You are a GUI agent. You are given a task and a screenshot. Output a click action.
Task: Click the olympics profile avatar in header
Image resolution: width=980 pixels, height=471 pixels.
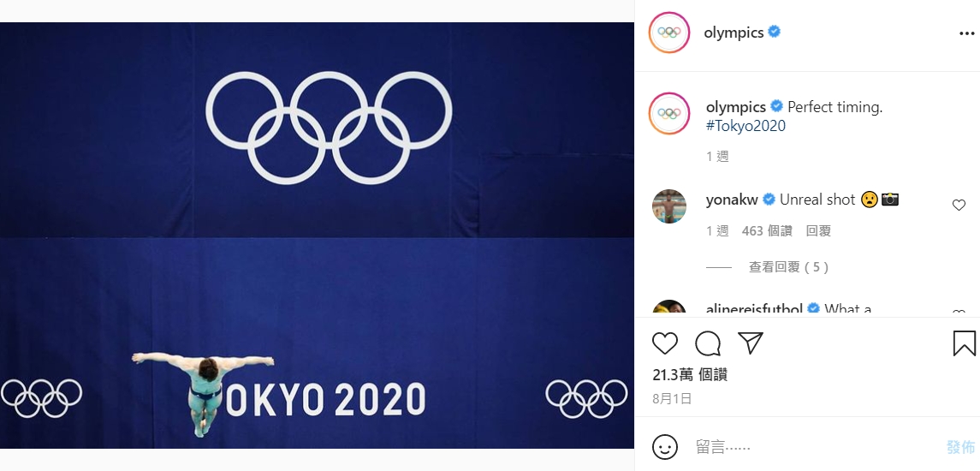(x=669, y=33)
